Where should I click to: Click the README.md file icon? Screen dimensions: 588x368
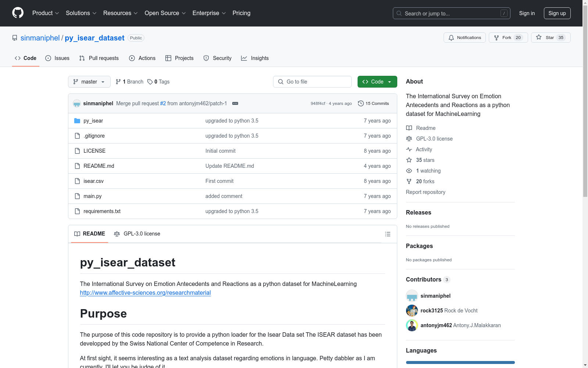pyautogui.click(x=77, y=166)
